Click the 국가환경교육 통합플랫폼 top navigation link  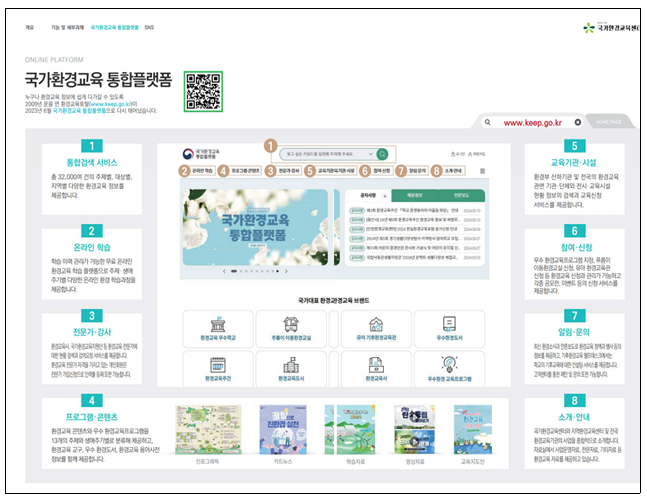(x=114, y=28)
